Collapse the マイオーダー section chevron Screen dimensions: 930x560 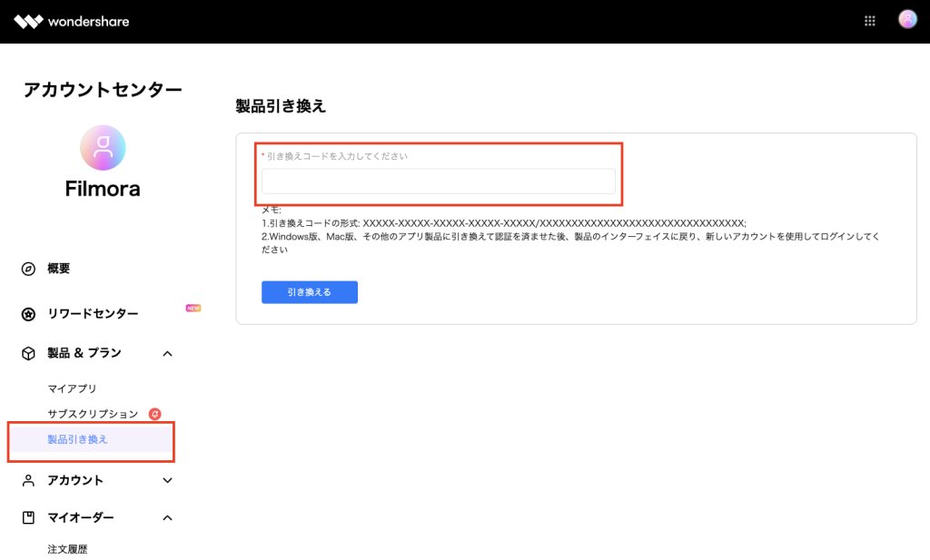167,517
